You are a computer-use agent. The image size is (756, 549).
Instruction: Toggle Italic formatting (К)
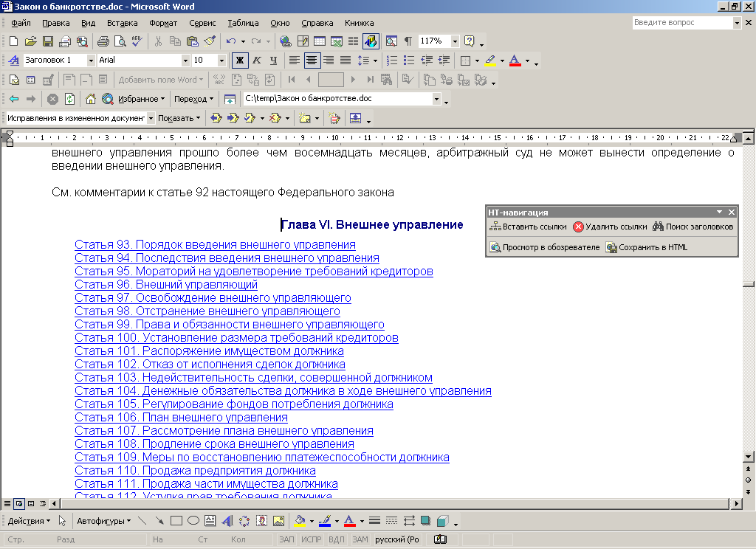coord(257,61)
